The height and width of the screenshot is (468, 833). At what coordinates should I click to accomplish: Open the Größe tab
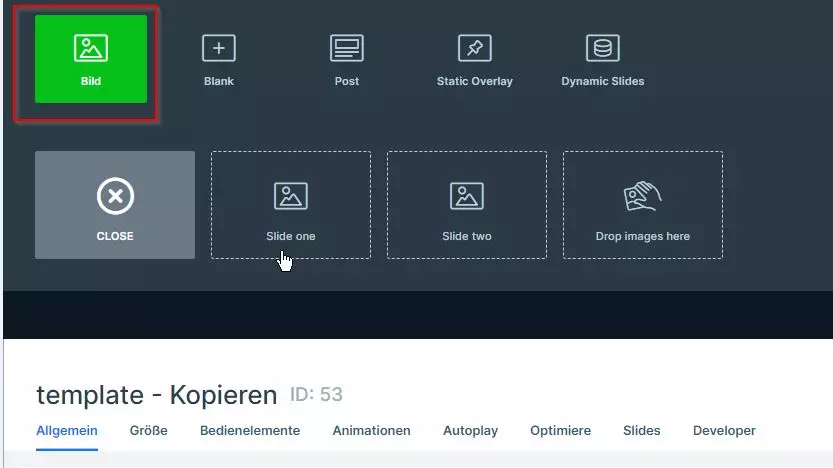pos(148,431)
